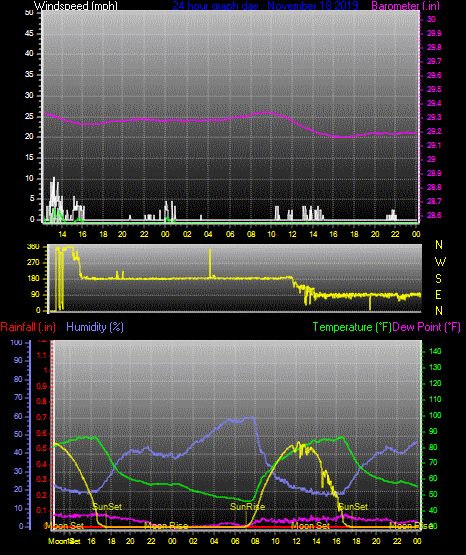Screen dimensions: 466x555
Task: Click the 80 humidity scale value
Action: pos(18,379)
